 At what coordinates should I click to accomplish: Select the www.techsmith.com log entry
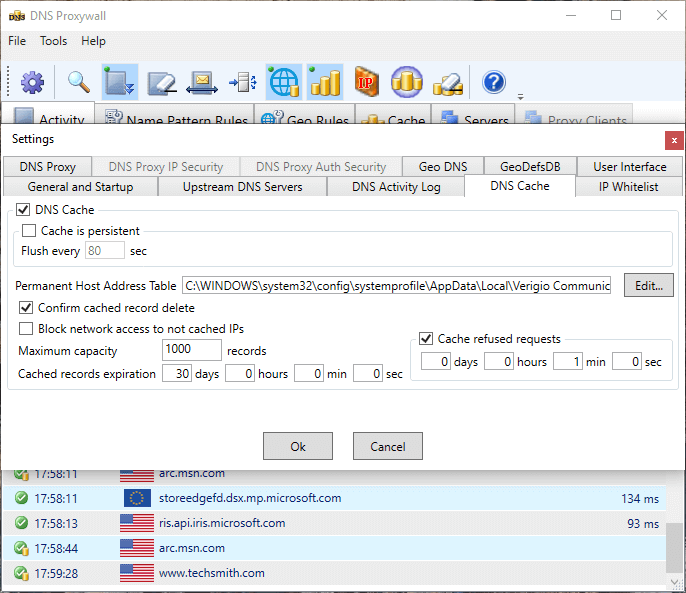(334, 573)
